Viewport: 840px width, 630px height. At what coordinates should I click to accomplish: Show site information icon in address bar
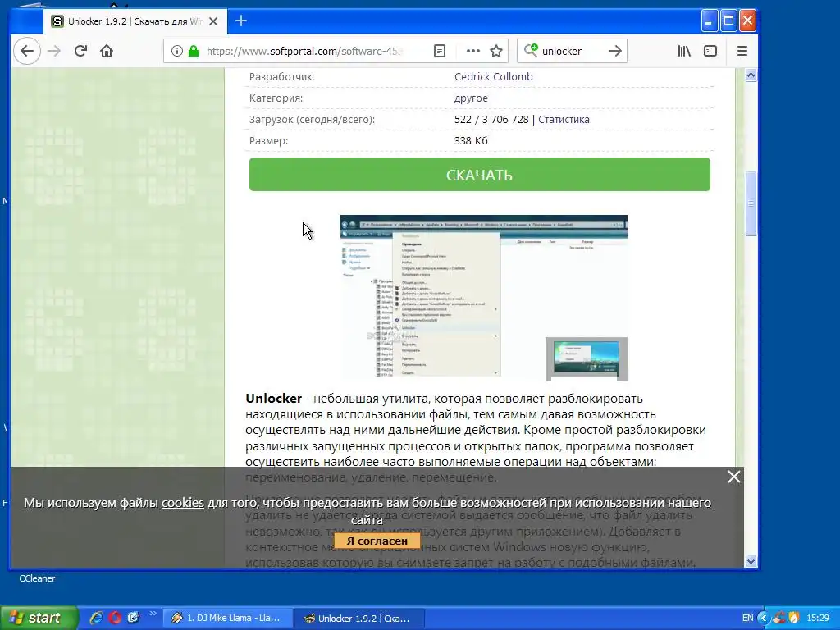pyautogui.click(x=176, y=51)
